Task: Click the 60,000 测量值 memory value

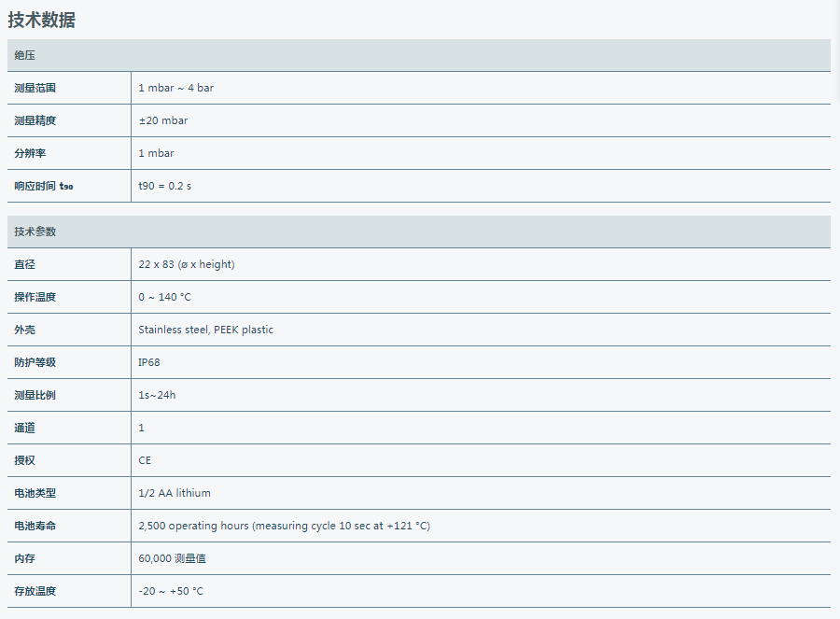Action: [x=172, y=558]
